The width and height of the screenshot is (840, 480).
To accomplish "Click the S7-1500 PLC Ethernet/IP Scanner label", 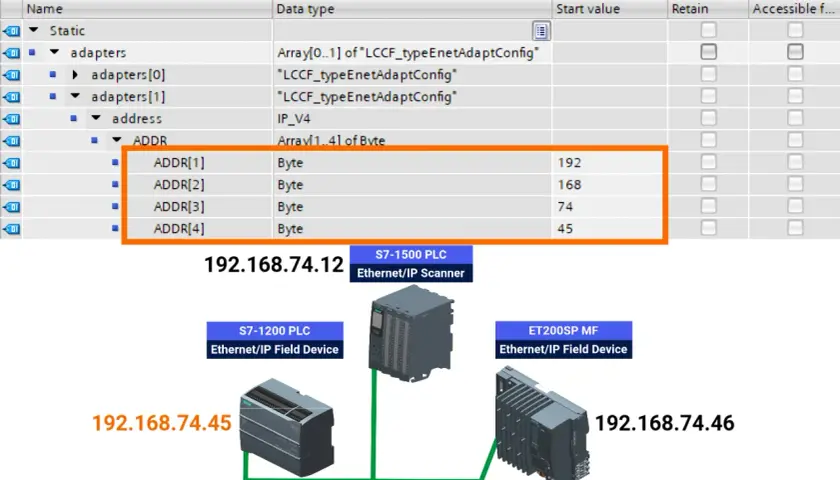I will click(x=411, y=264).
